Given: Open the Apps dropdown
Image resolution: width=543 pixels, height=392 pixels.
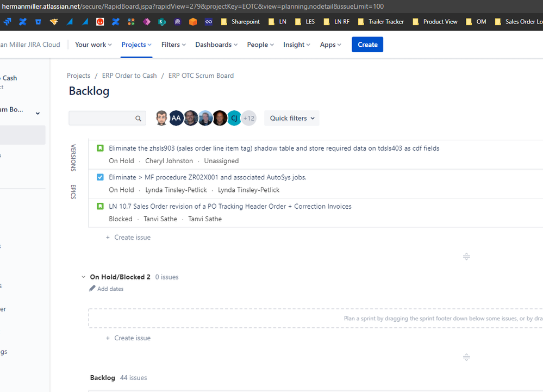Looking at the screenshot, I should tap(330, 45).
